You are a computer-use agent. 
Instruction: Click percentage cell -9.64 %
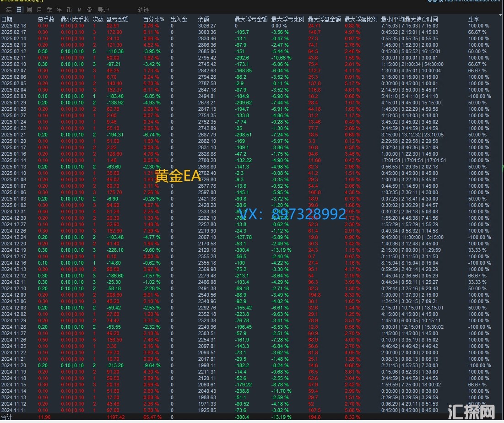tap(152, 365)
